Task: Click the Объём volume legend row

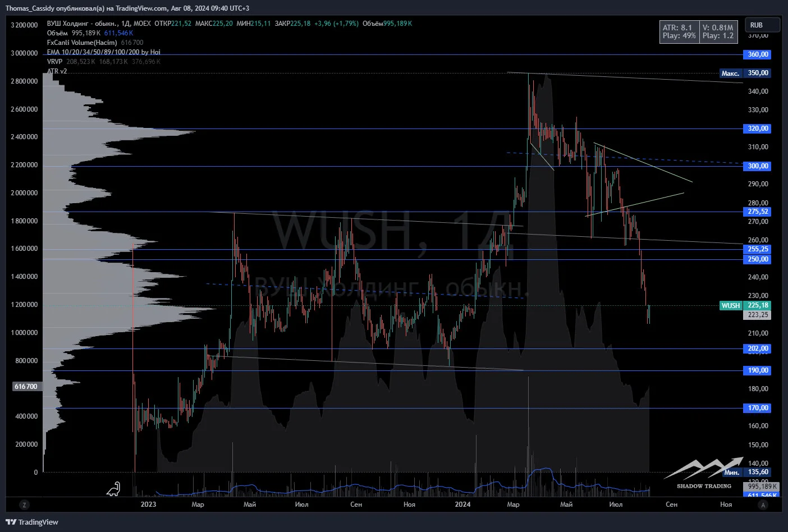Action: tap(90, 33)
